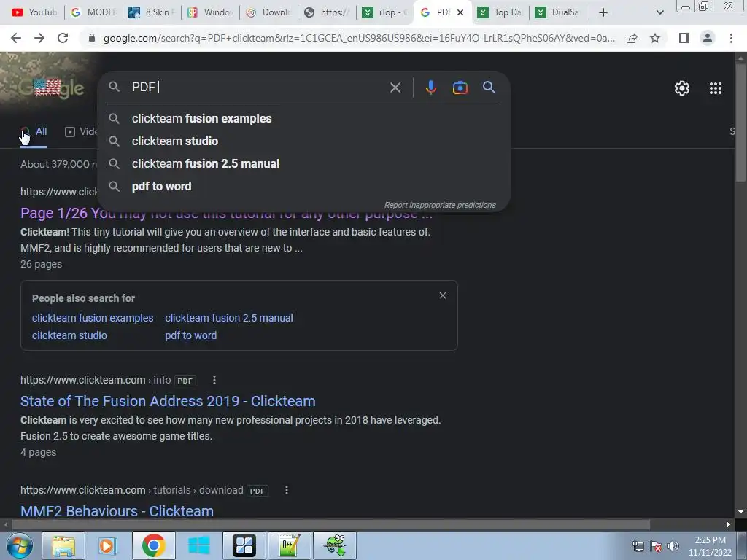
Task: Click related search clickteam fusion examples
Action: (93, 318)
